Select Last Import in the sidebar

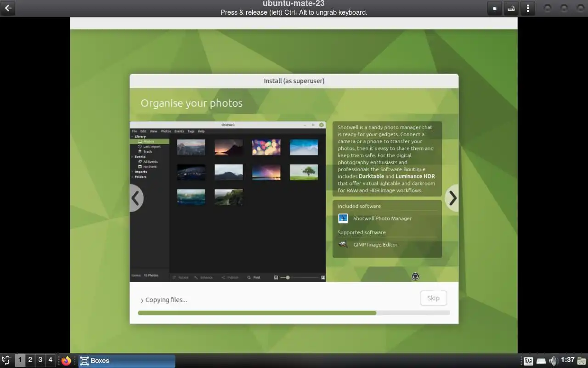pyautogui.click(x=152, y=147)
